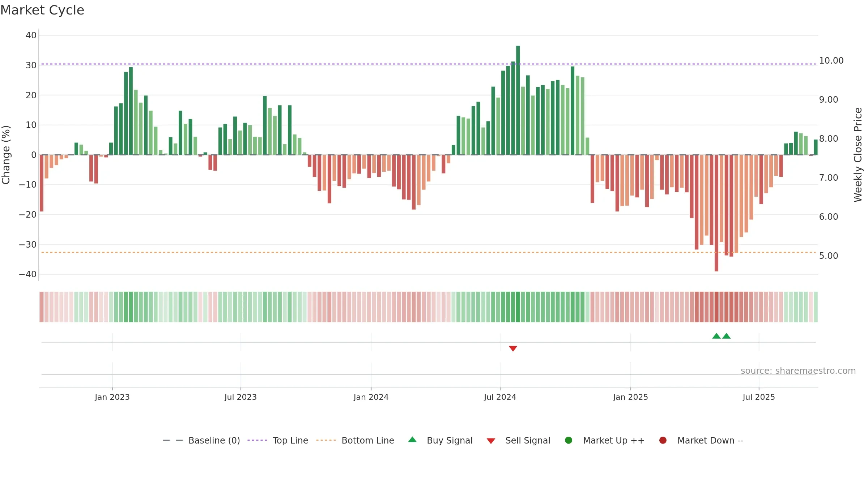Viewport: 868px width, 488px height.
Task: Click the 10.00 price axis label
Action: coord(831,60)
